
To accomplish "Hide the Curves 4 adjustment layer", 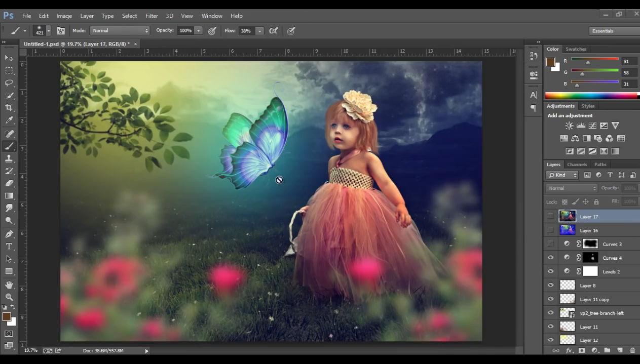I will click(x=550, y=258).
